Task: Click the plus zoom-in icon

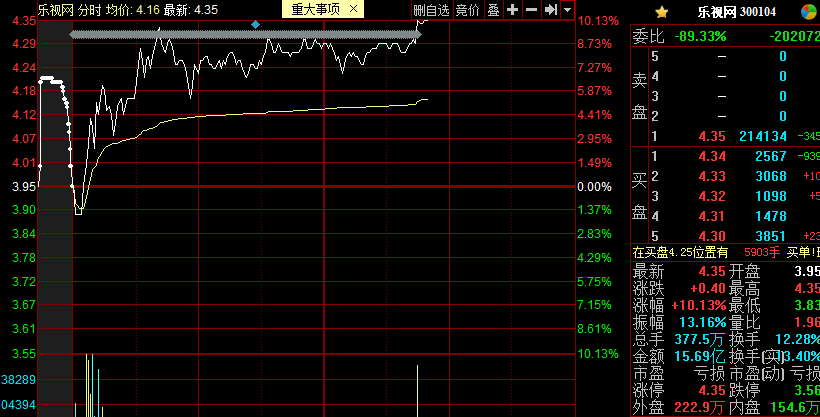Action: (513, 10)
